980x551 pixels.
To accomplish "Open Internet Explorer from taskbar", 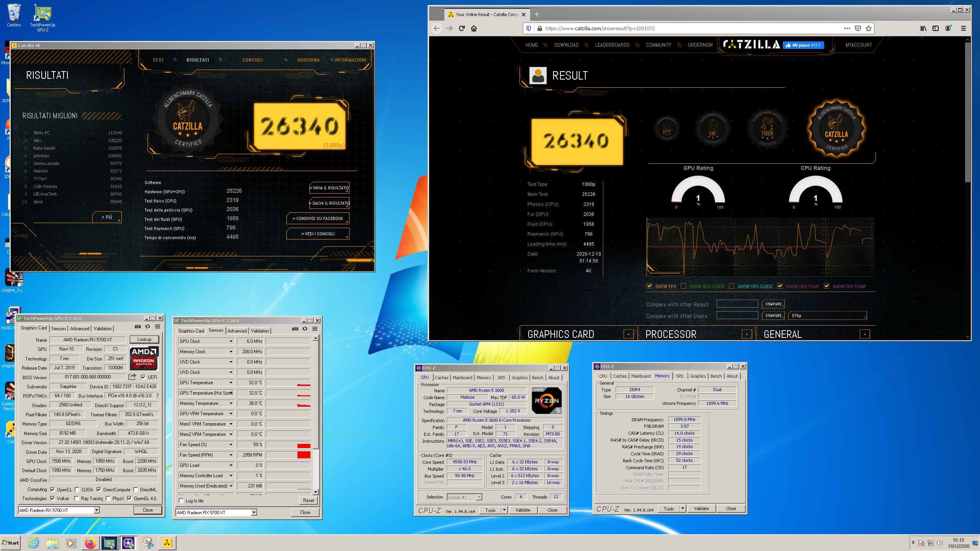I will coord(34,543).
